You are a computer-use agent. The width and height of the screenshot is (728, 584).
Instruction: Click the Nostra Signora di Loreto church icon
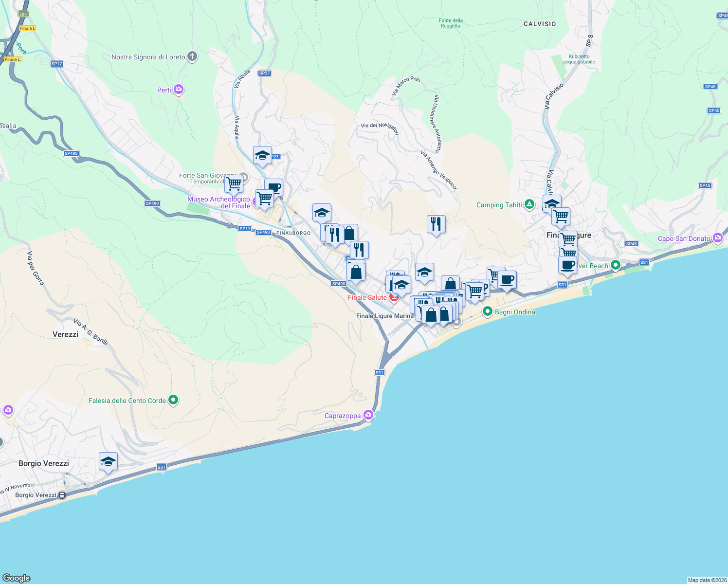[x=192, y=56]
